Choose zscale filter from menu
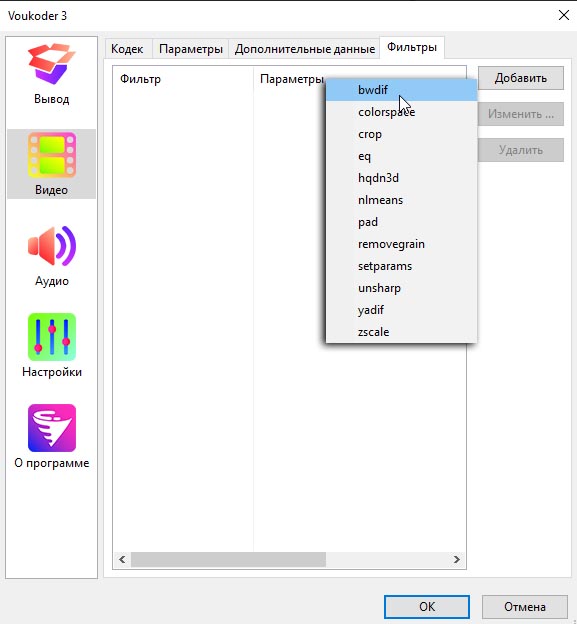This screenshot has width=577, height=624. 401,332
